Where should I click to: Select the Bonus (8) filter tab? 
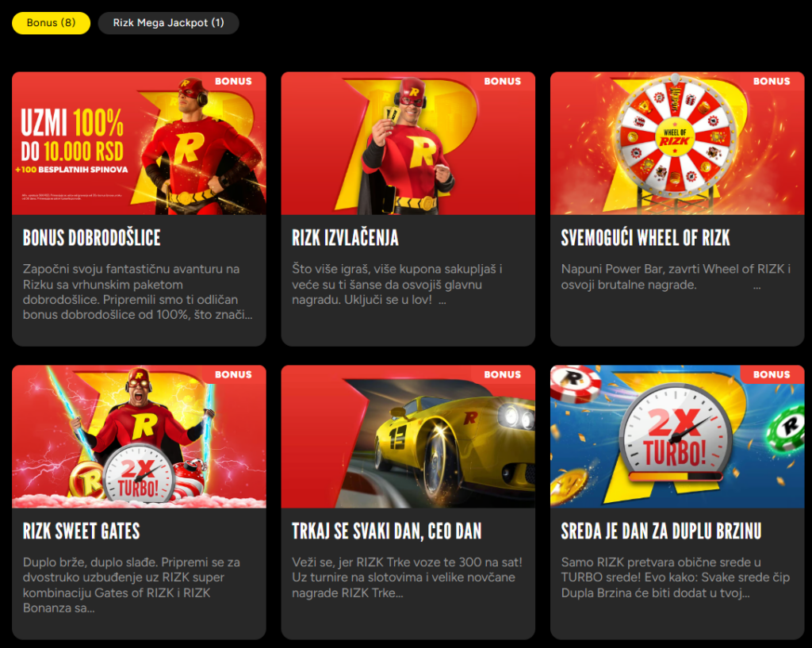pyautogui.click(x=51, y=23)
